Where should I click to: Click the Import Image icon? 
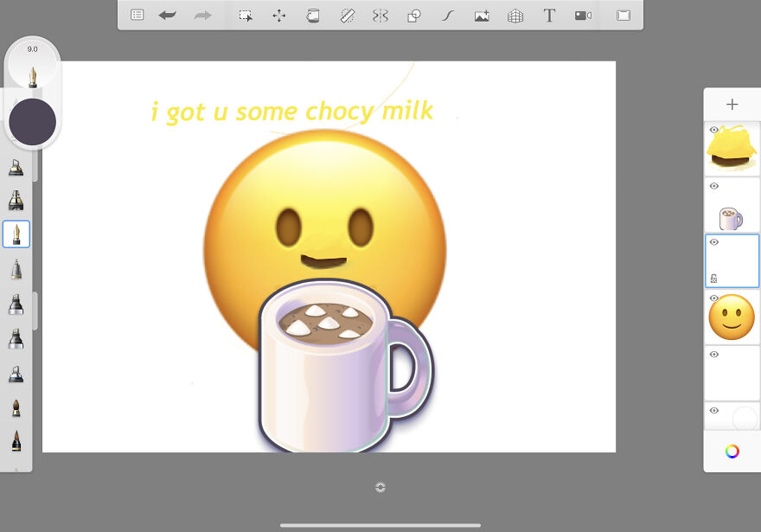click(x=482, y=16)
